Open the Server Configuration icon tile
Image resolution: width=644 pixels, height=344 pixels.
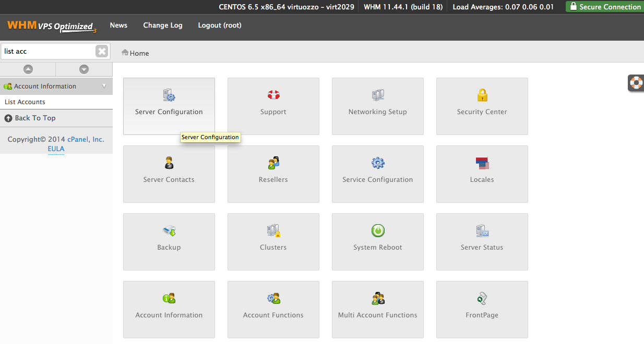[169, 96]
